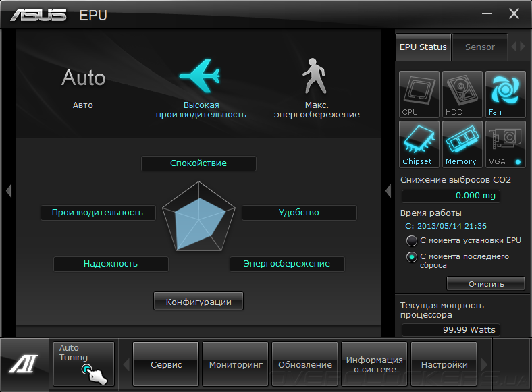Minimize the EPU window
Screen dimensions: 532x392
pyautogui.click(x=487, y=14)
